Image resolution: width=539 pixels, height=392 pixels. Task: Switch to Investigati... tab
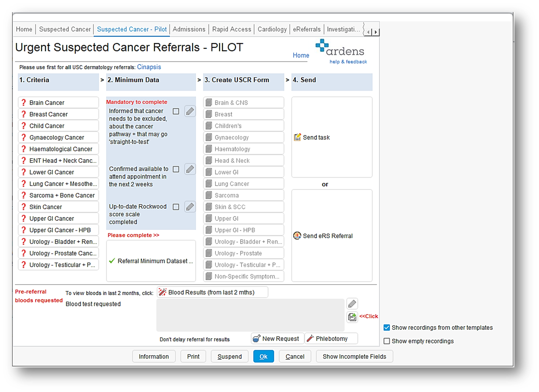point(343,29)
